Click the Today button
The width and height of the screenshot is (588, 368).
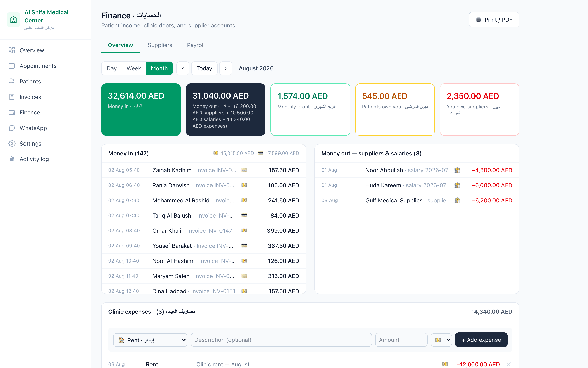[204, 68]
